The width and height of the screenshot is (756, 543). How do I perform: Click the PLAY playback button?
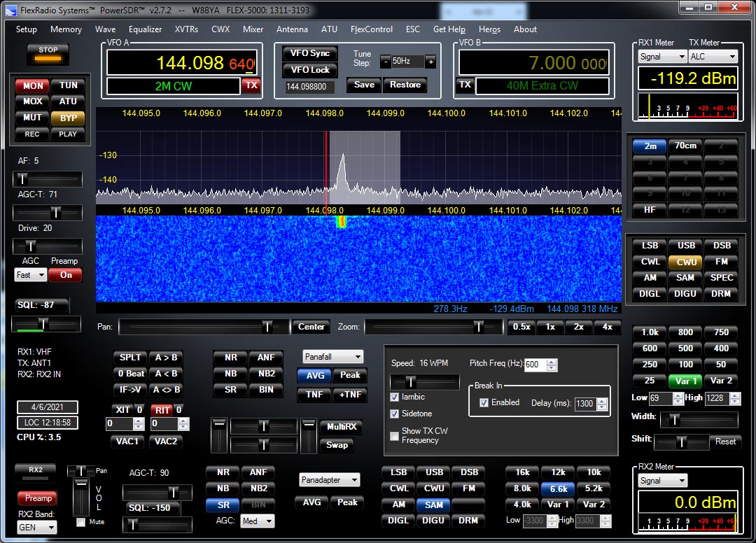click(x=68, y=134)
